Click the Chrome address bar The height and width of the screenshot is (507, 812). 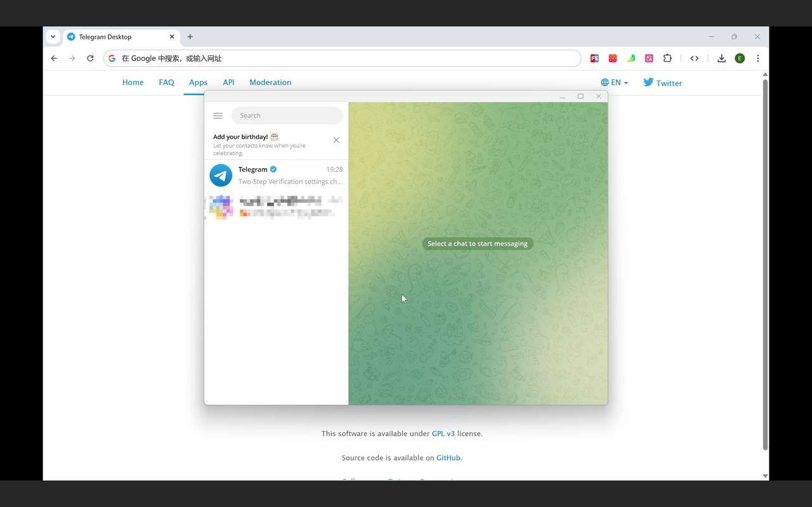343,58
